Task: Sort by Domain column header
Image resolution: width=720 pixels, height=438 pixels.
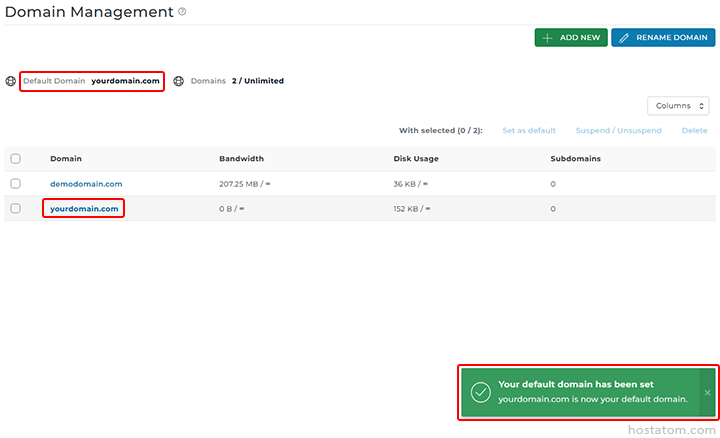Action: 66,158
